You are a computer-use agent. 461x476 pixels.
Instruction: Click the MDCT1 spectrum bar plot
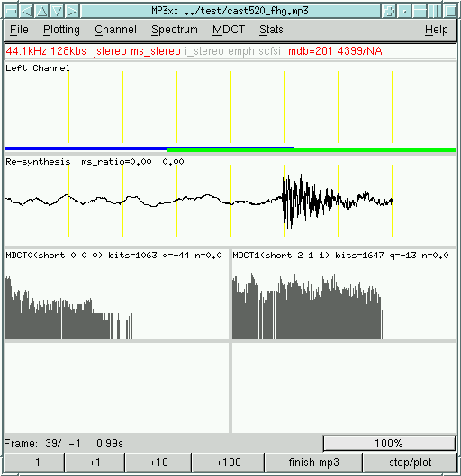point(307,306)
